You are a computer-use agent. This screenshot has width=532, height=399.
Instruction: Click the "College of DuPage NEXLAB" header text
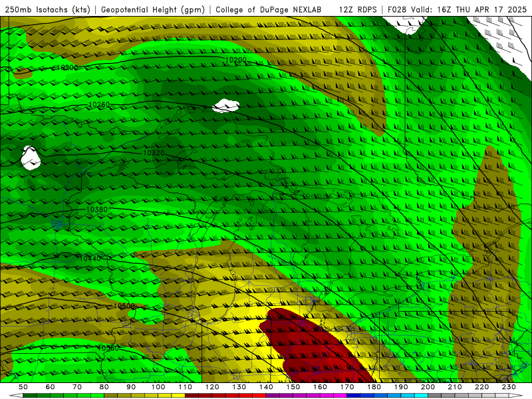coord(268,10)
